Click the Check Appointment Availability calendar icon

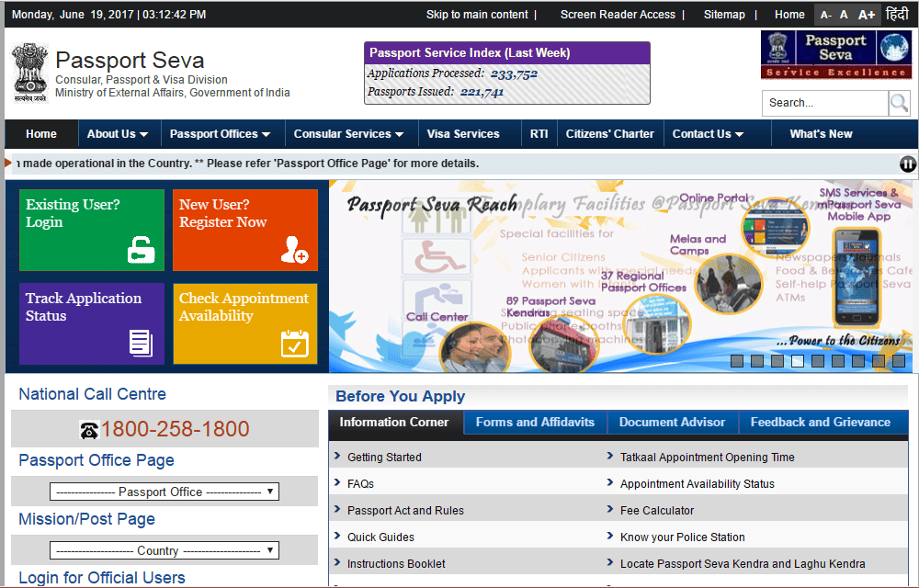tap(296, 343)
